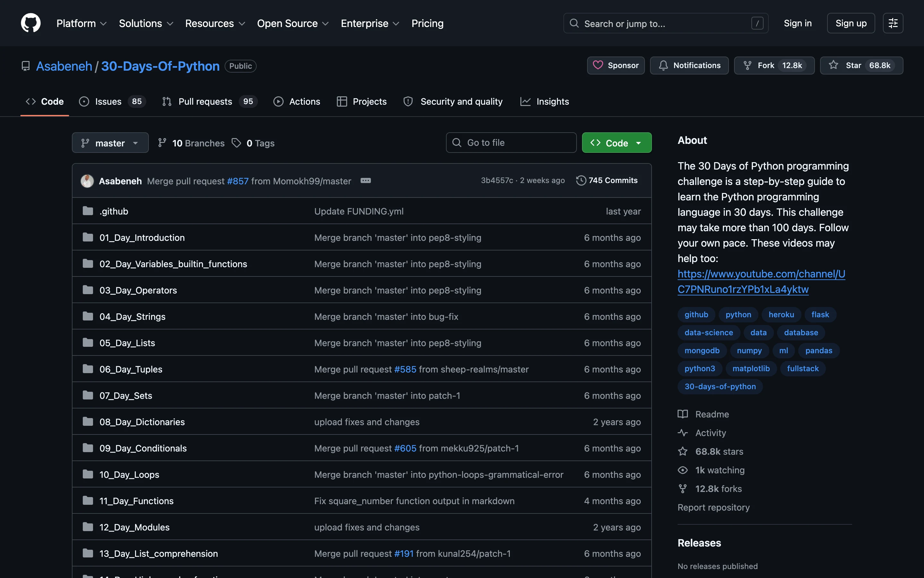924x578 pixels.
Task: Expand the Platform menu
Action: [81, 23]
